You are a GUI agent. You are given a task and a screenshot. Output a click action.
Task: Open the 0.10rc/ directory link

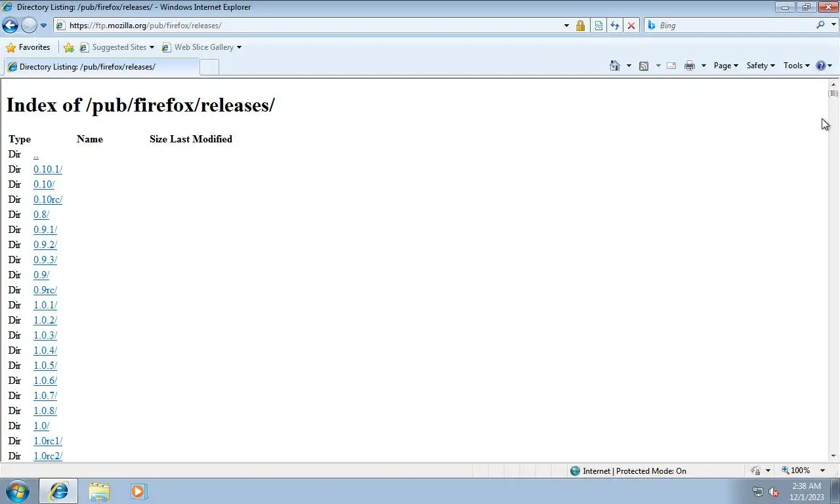48,199
